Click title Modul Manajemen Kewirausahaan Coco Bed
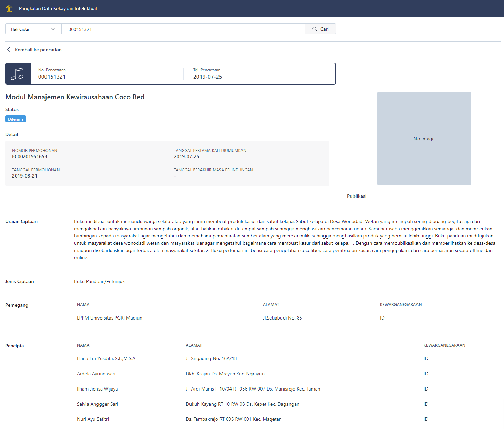The height and width of the screenshot is (436, 504). click(x=75, y=97)
